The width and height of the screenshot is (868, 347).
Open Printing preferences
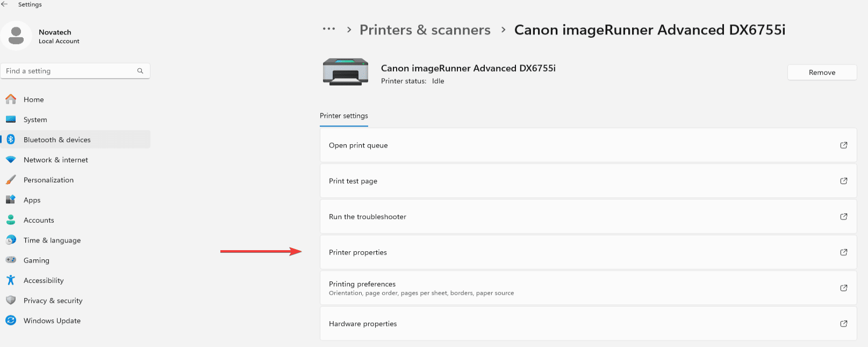[x=588, y=288]
